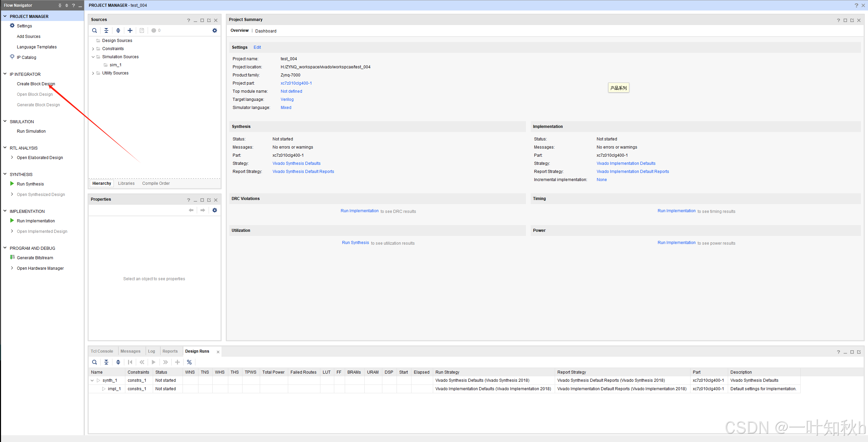The height and width of the screenshot is (442, 868).
Task: Collapse all in Design Runs toolbar
Action: click(x=106, y=362)
